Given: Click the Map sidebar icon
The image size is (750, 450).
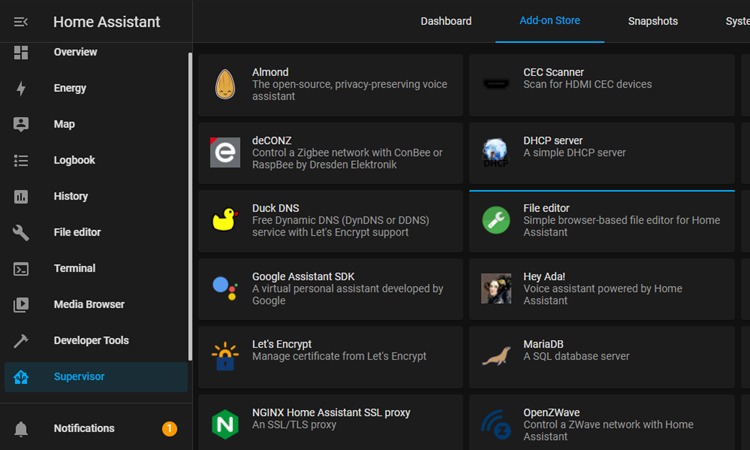Looking at the screenshot, I should tap(21, 124).
